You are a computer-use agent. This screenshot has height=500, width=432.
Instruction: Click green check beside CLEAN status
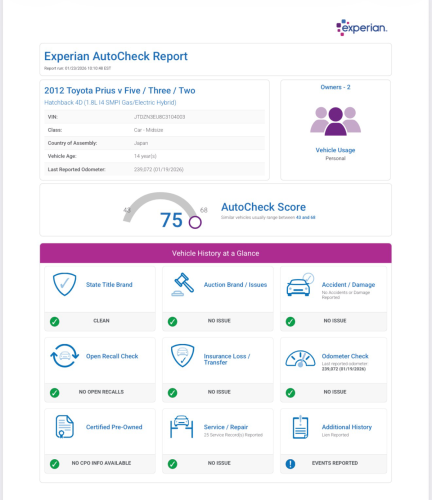[55, 321]
